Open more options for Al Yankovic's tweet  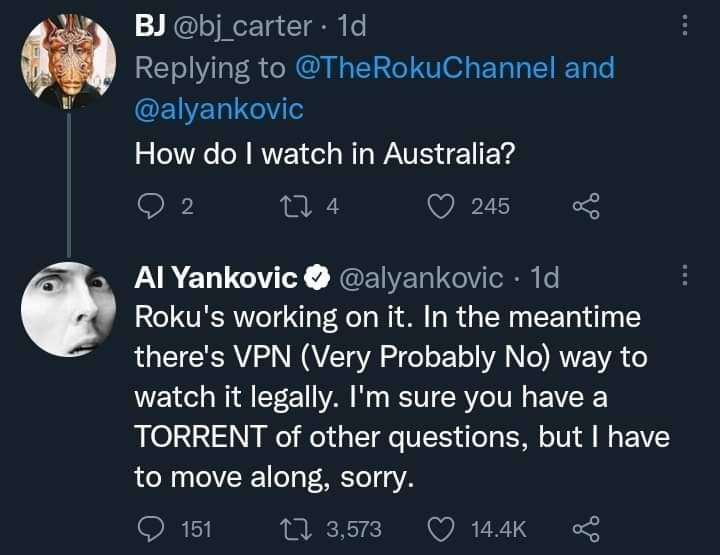(684, 276)
